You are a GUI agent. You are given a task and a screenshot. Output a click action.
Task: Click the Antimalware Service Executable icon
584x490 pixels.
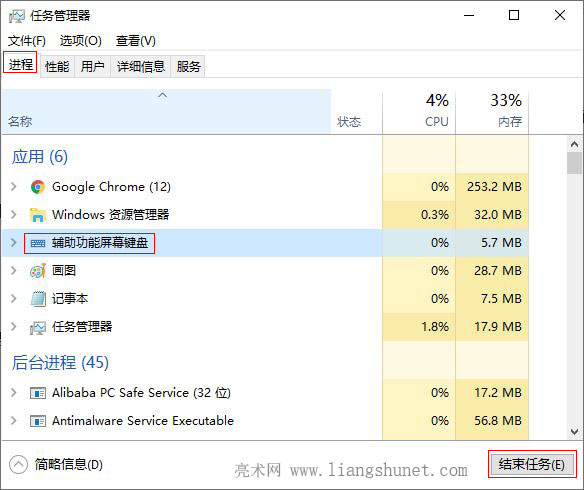pyautogui.click(x=38, y=421)
